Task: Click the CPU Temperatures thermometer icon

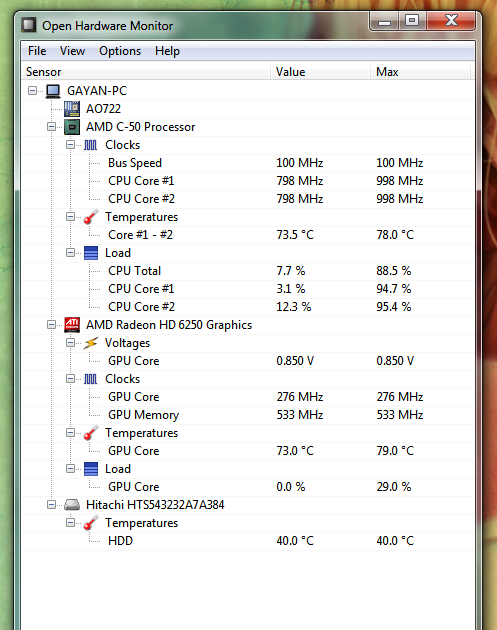Action: (x=91, y=217)
